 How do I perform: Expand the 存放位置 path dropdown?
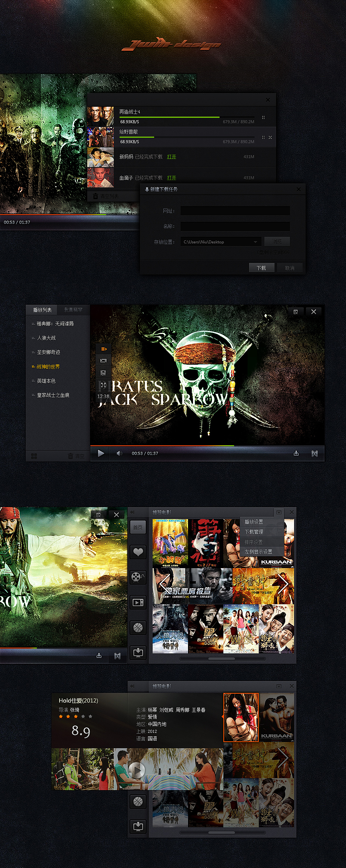pos(255,242)
